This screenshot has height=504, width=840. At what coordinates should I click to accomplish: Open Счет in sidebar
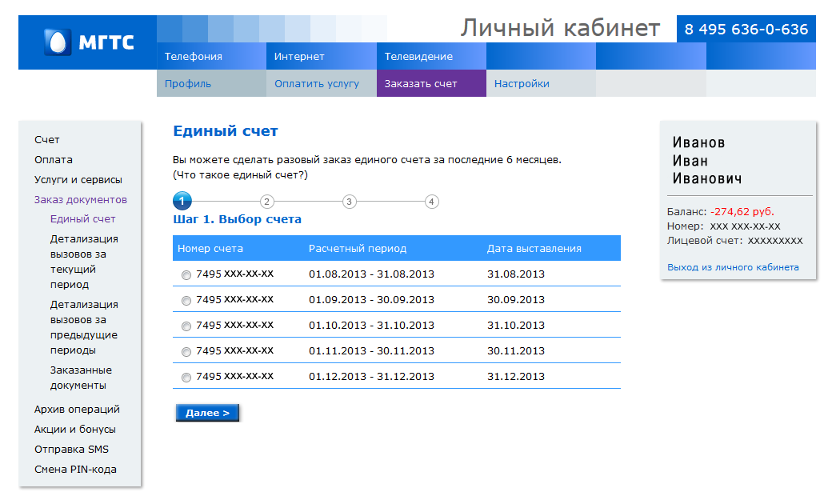[x=47, y=140]
